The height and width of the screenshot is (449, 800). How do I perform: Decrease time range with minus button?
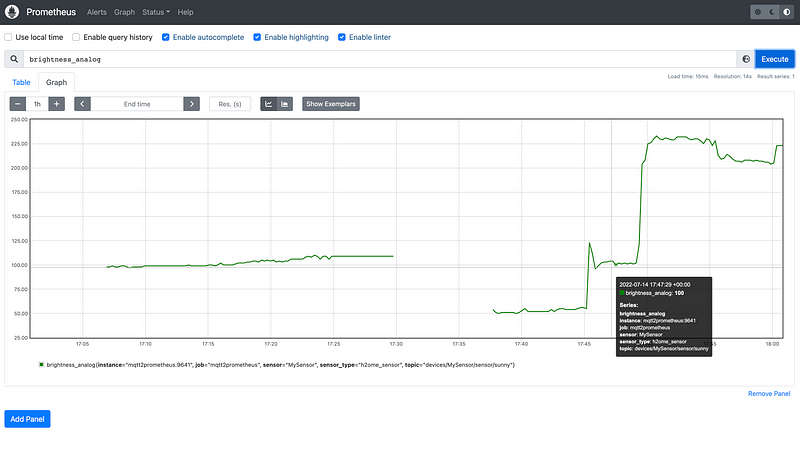click(x=18, y=104)
